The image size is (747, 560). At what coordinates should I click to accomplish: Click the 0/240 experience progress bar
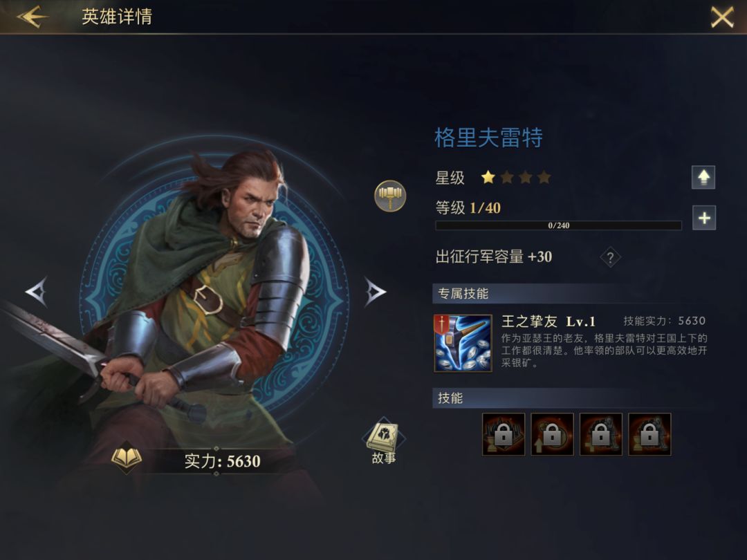click(558, 225)
